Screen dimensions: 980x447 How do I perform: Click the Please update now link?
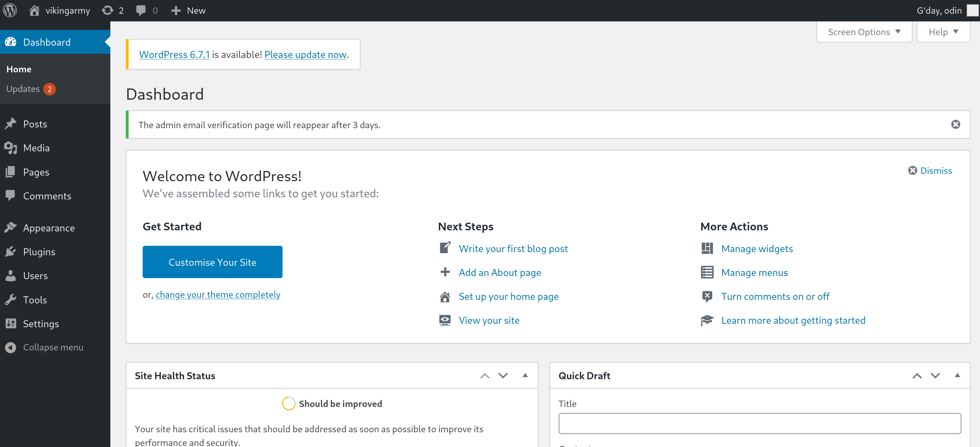click(x=305, y=54)
